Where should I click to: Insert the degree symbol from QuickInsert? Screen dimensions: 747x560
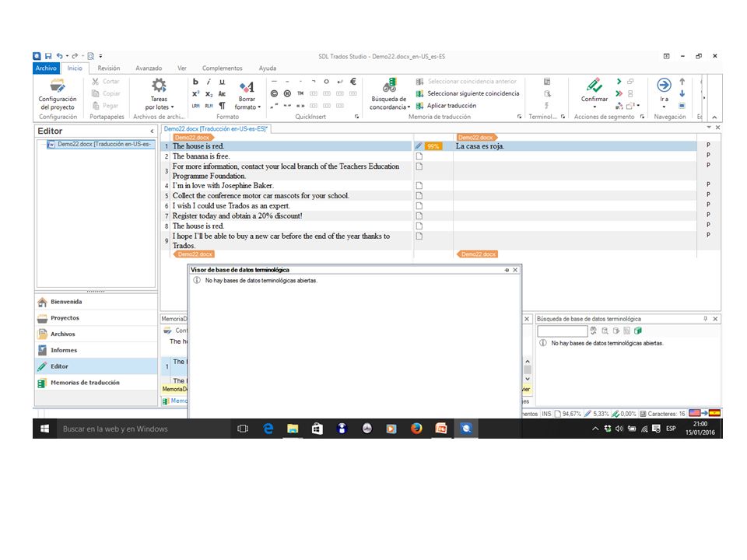[x=326, y=82]
